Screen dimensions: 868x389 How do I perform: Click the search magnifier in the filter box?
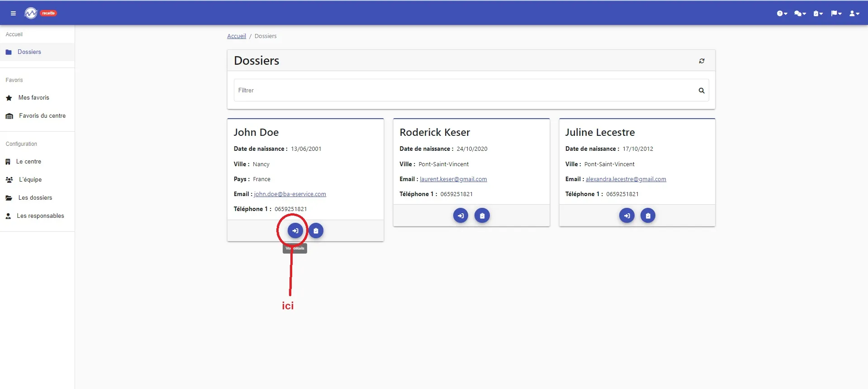[702, 91]
